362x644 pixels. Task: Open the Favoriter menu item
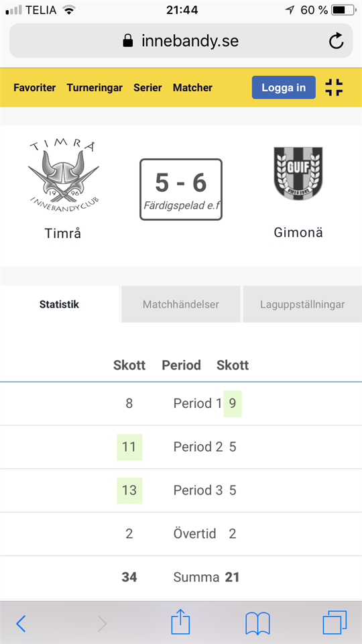34,87
